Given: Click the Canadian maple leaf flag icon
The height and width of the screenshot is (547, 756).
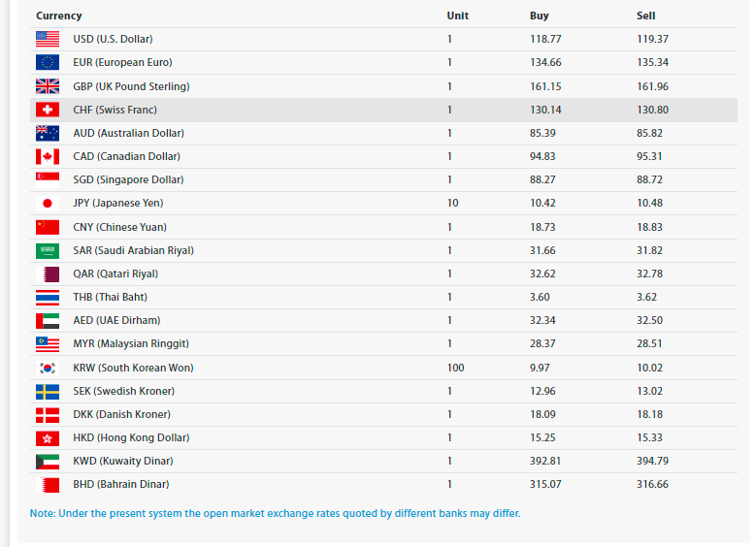Looking at the screenshot, I should [x=48, y=156].
